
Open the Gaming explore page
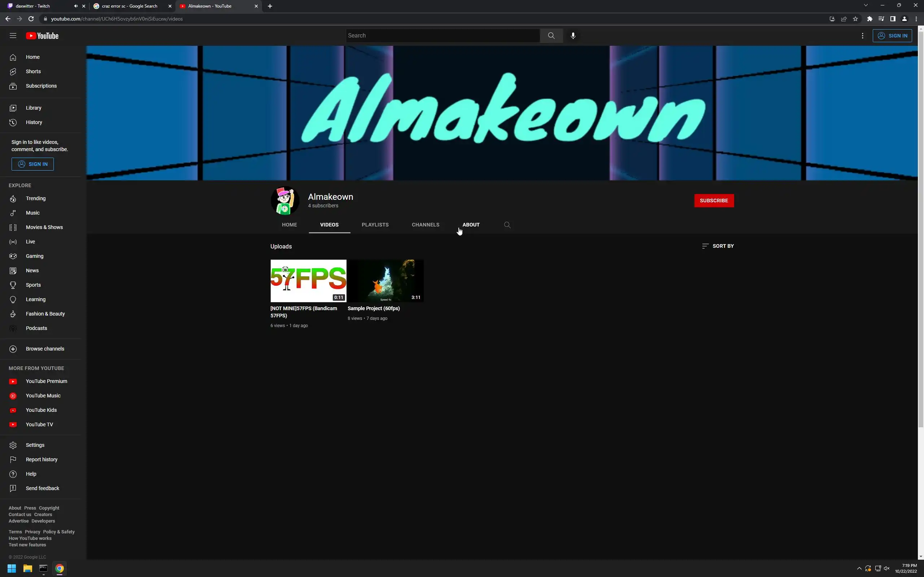point(34,256)
